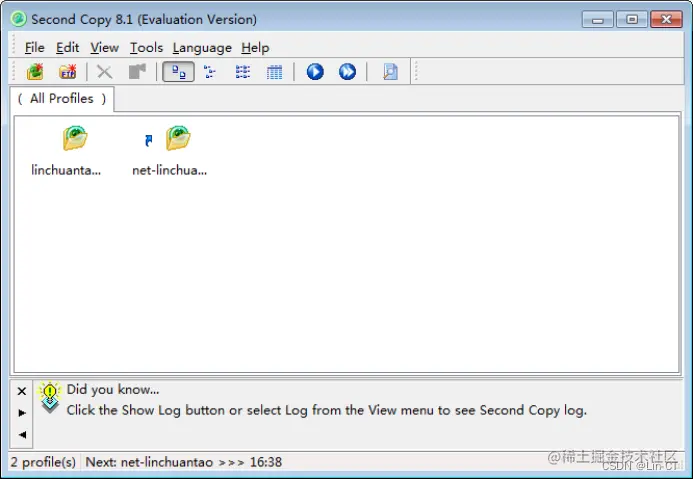Click the grayed Properties toolbar icon
Image resolution: width=693 pixels, height=480 pixels.
coord(137,72)
